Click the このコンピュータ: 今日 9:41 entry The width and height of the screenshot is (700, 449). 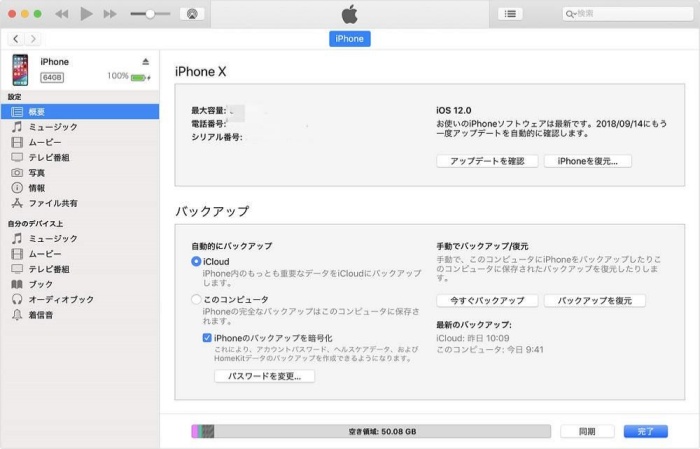(x=490, y=349)
